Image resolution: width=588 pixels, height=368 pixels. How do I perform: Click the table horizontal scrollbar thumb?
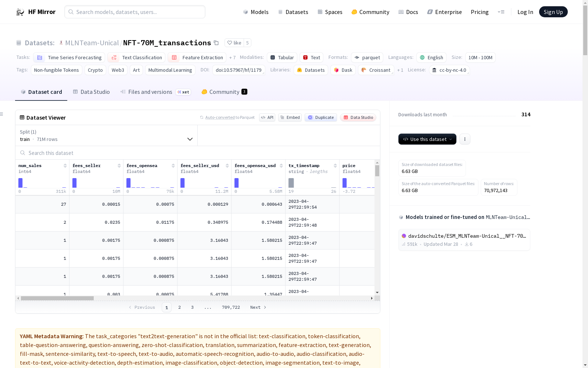coord(57,298)
